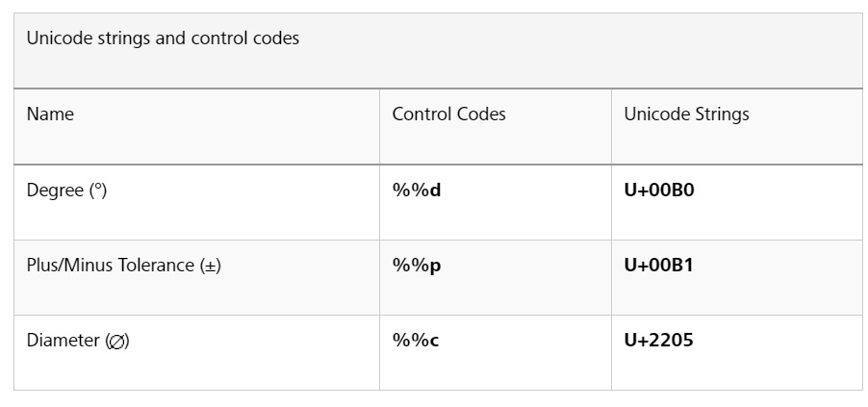Click the U+00B1 unicode string
Screen dimensions: 868x407
pyautogui.click(x=659, y=266)
